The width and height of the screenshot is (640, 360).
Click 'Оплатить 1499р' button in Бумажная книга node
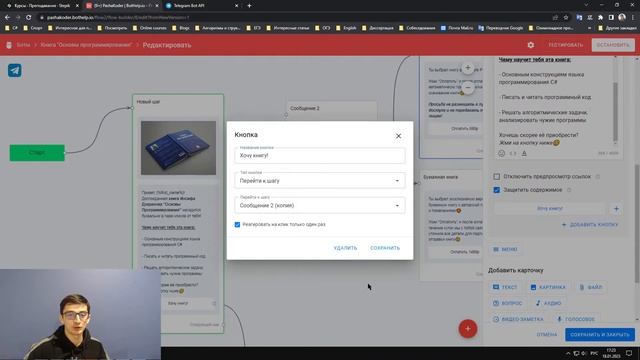pyautogui.click(x=455, y=252)
